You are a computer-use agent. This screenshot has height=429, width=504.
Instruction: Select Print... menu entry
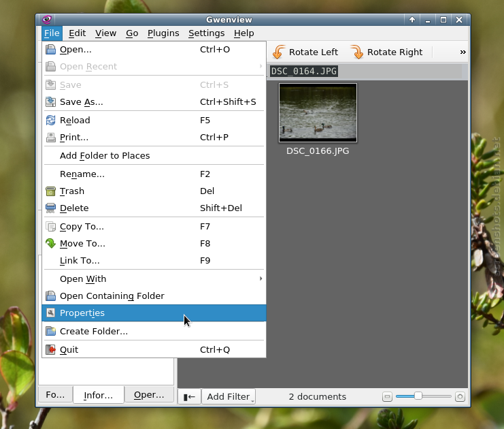pyautogui.click(x=154, y=138)
